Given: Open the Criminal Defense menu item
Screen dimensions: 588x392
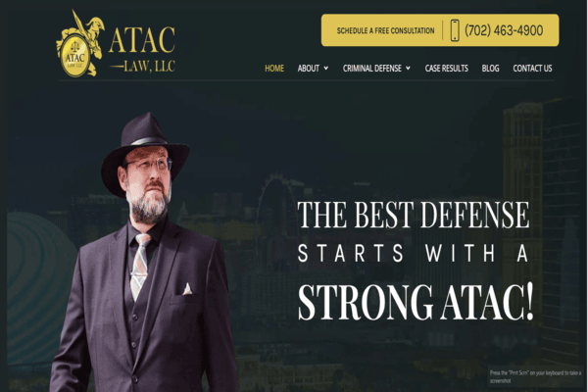Looking at the screenshot, I should coord(372,69).
